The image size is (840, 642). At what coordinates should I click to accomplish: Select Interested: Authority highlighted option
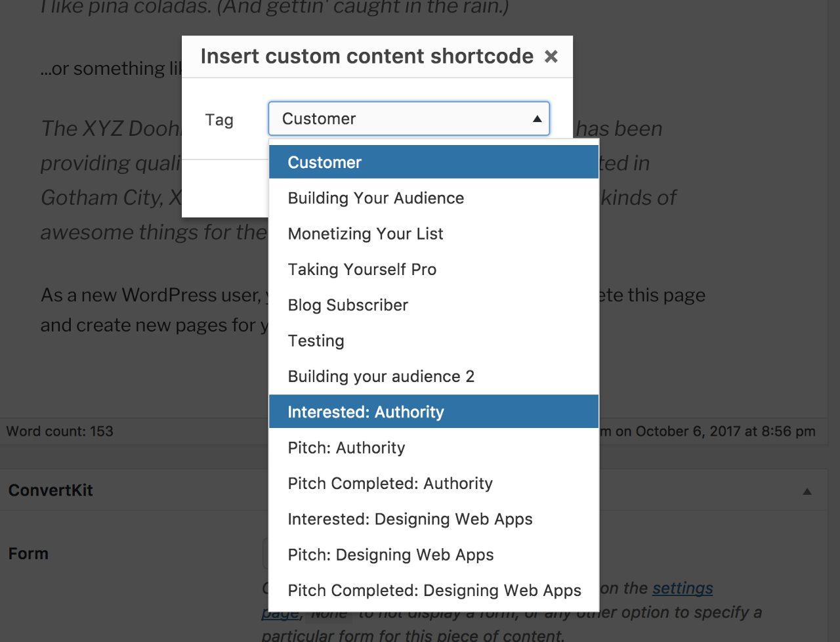[x=434, y=412]
